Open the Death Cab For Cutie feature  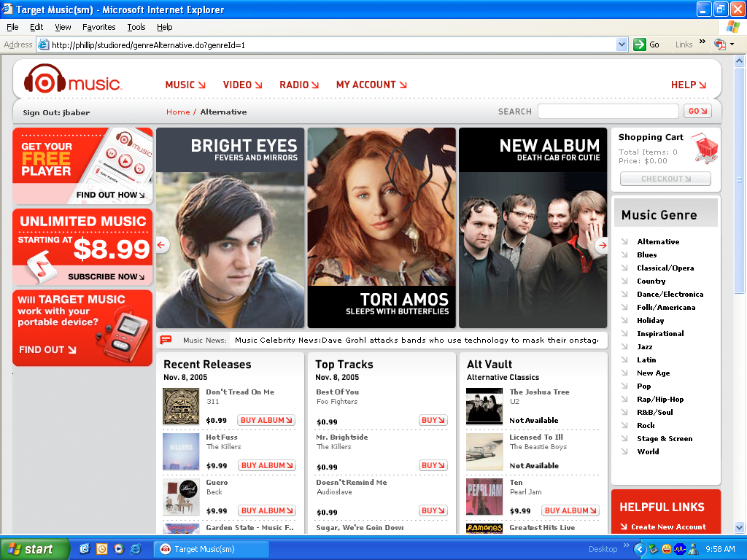533,227
